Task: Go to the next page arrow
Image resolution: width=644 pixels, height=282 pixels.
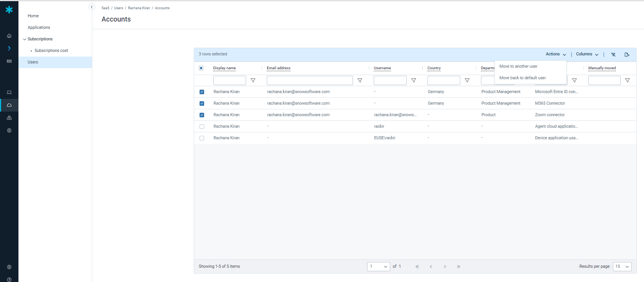Action: pyautogui.click(x=445, y=267)
